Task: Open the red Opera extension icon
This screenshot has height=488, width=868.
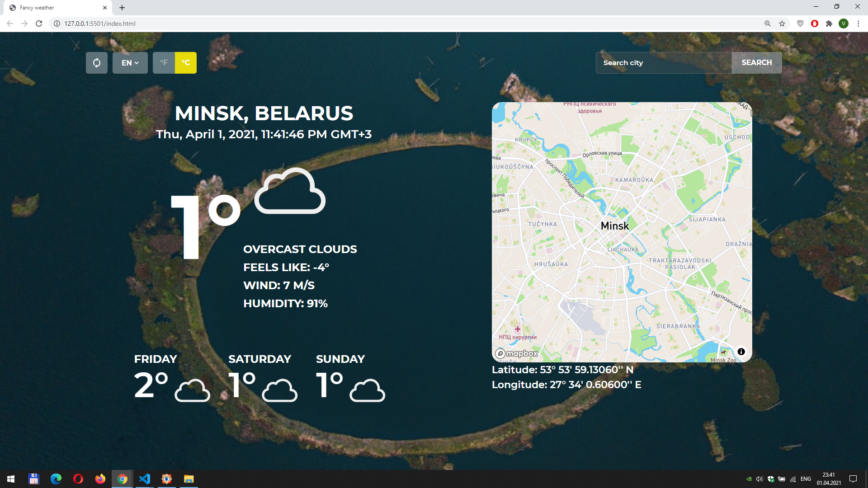Action: [x=815, y=23]
